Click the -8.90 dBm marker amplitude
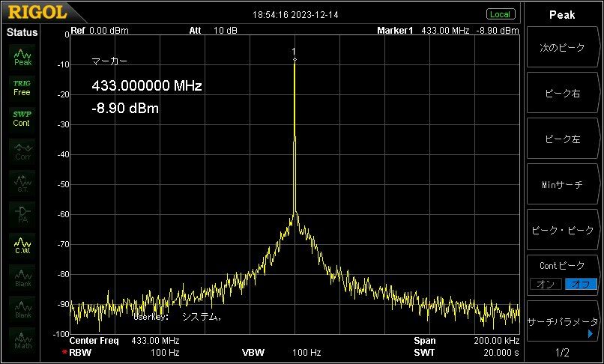The width and height of the screenshot is (604, 364). [125, 109]
